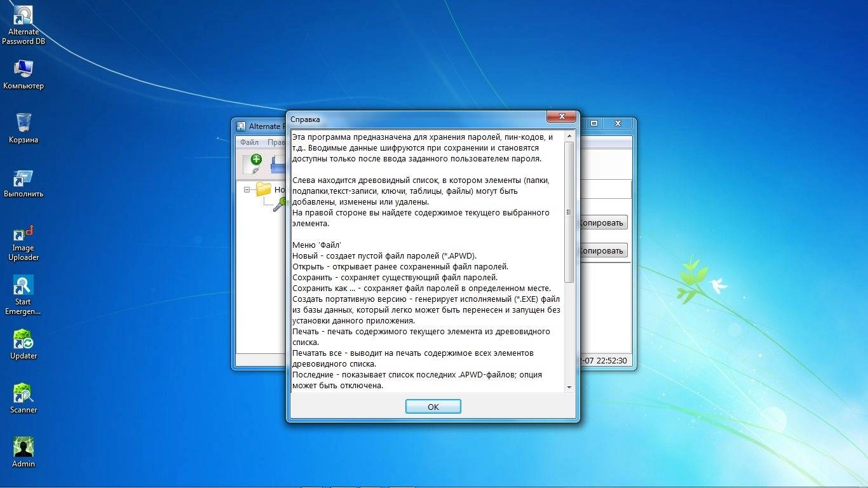Image resolution: width=868 pixels, height=488 pixels.
Task: Close the Справка help dialog
Action: (x=562, y=117)
